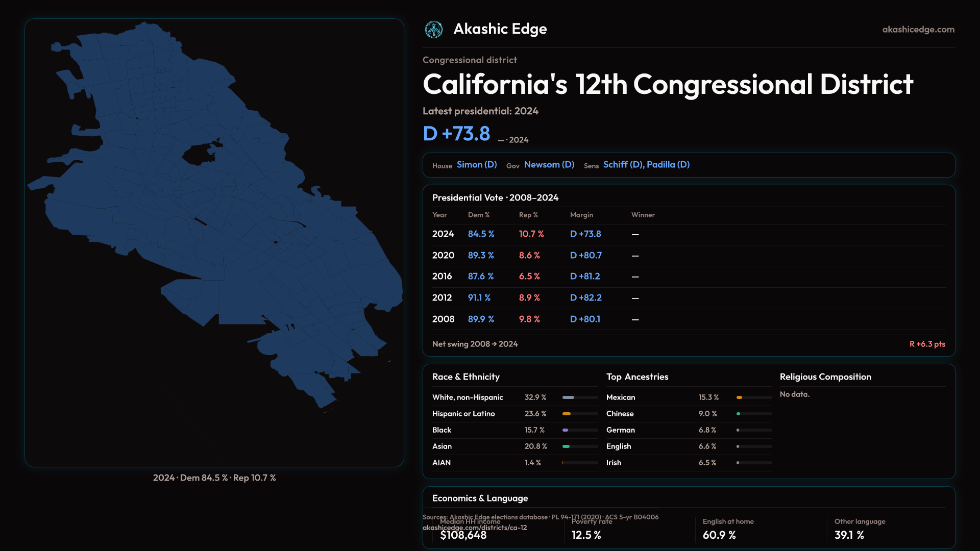Select the 2020 margin D +80.7
This screenshot has height=551, width=980.
585,256
